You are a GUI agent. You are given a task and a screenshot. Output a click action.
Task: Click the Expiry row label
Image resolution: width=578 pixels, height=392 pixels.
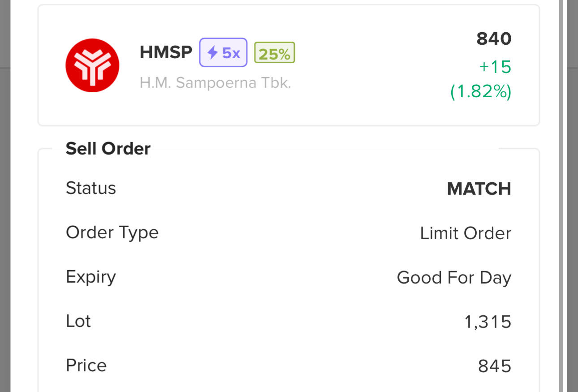pos(91,277)
